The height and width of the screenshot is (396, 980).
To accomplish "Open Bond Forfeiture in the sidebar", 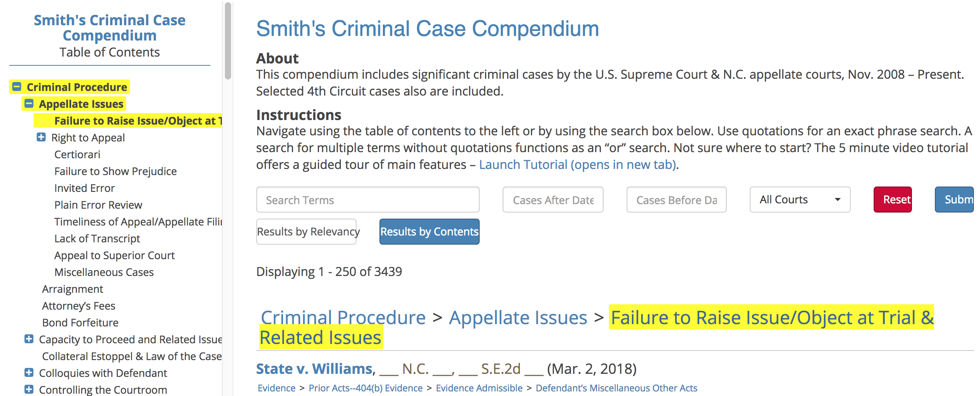I will pos(80,323).
